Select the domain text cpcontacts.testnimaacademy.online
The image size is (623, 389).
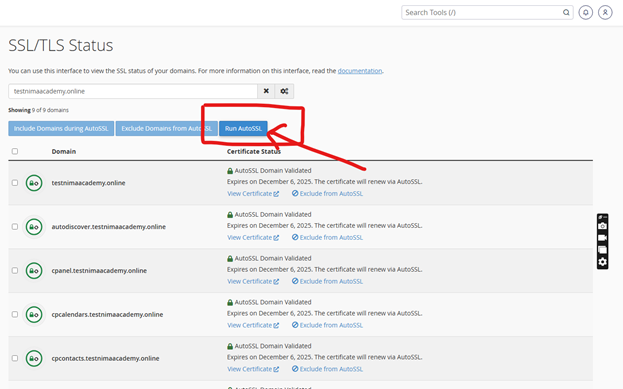pos(105,358)
